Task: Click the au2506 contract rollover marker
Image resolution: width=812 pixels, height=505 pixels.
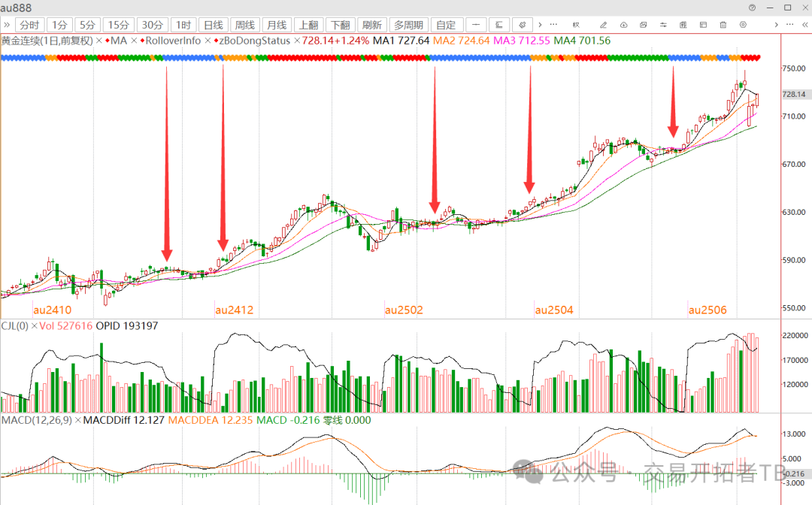Action: click(x=707, y=310)
